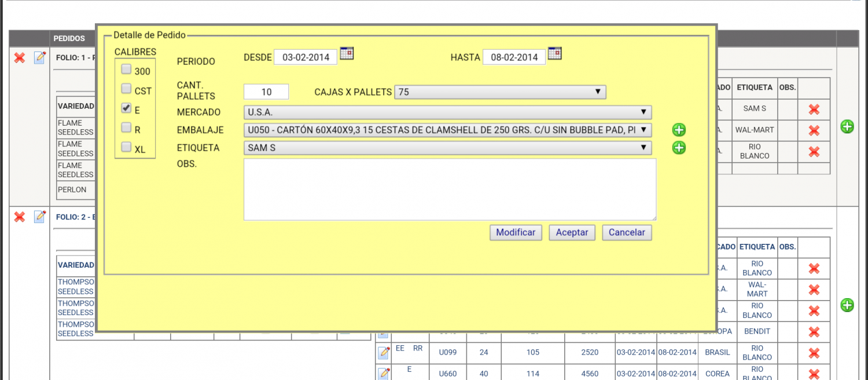Open the DESDE date calendar picker
Screen dimensions: 868x380
coord(347,53)
